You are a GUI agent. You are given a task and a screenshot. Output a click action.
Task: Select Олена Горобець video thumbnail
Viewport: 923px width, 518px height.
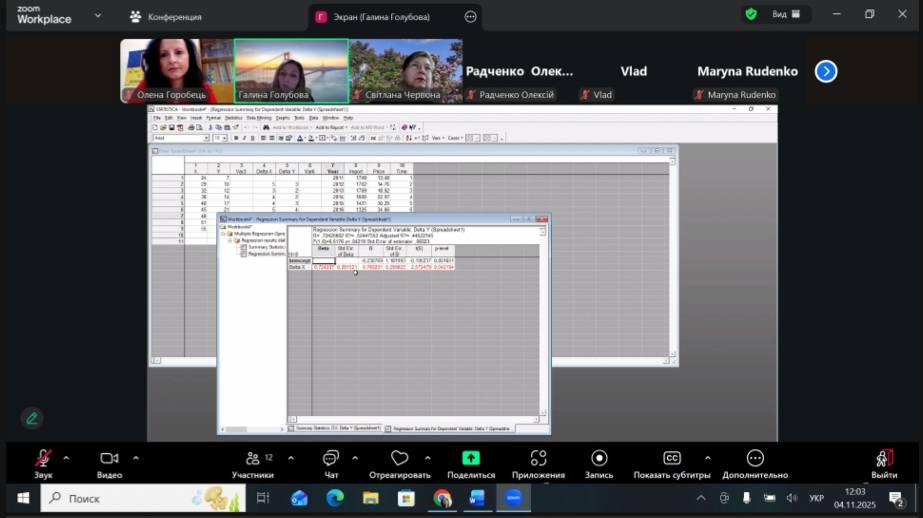pyautogui.click(x=177, y=71)
